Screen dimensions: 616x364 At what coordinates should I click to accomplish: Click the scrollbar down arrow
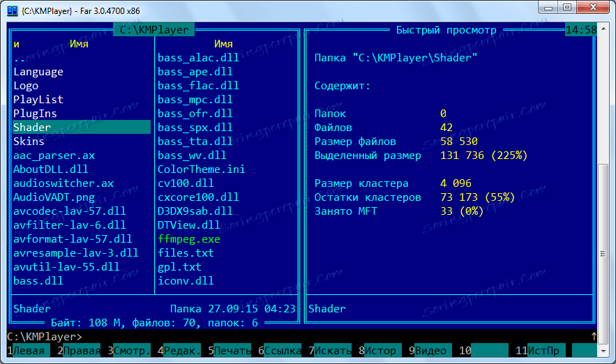[x=603, y=351]
